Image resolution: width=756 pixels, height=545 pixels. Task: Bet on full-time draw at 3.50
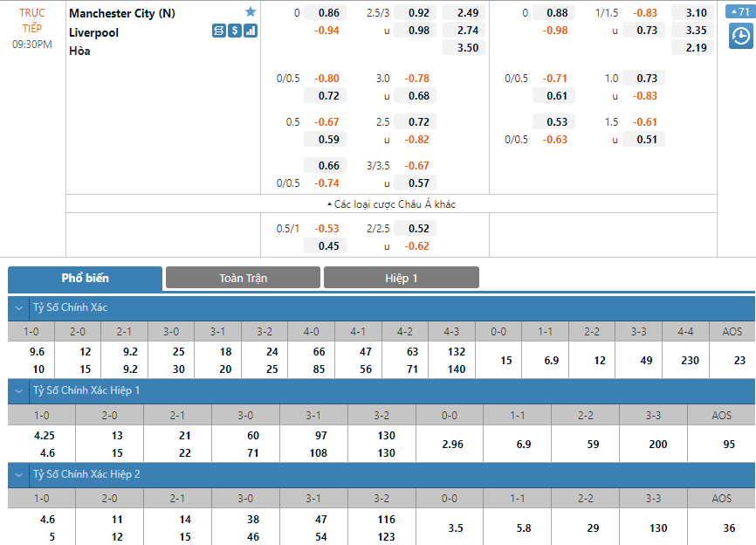(464, 48)
